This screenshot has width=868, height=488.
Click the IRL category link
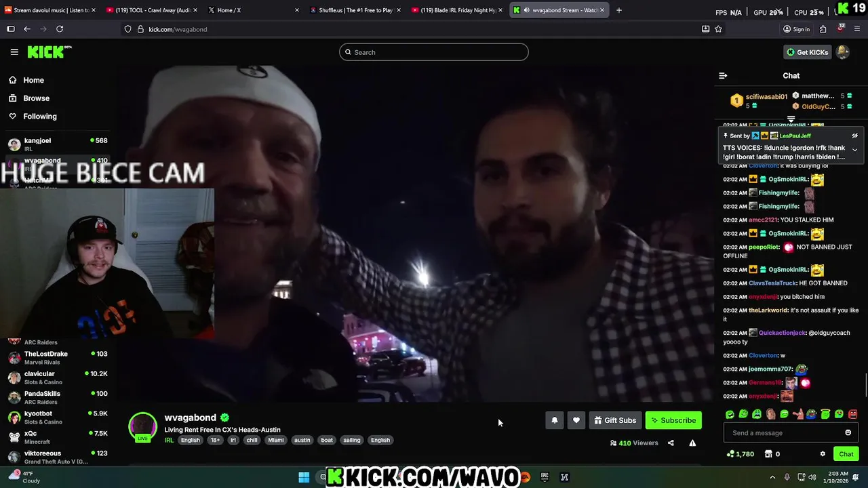click(169, 440)
